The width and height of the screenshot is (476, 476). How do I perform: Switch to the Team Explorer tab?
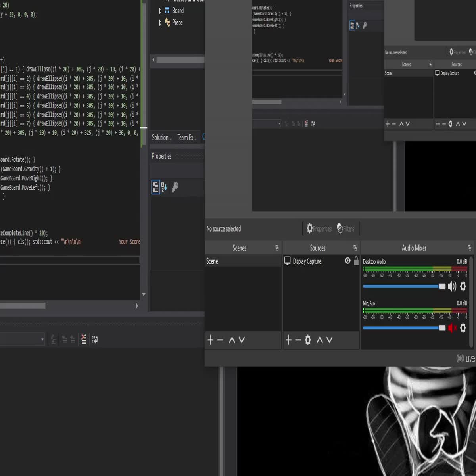pos(187,138)
